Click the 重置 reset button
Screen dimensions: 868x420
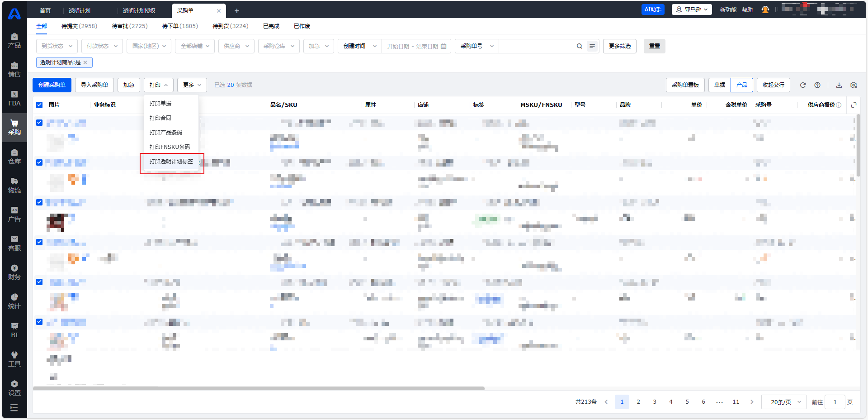click(654, 46)
